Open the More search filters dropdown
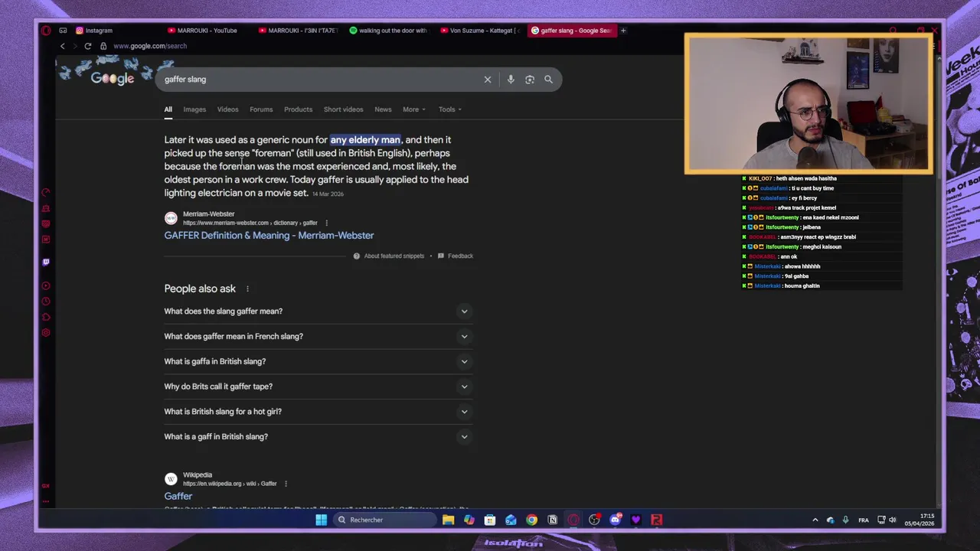The height and width of the screenshot is (551, 980). [x=414, y=109]
